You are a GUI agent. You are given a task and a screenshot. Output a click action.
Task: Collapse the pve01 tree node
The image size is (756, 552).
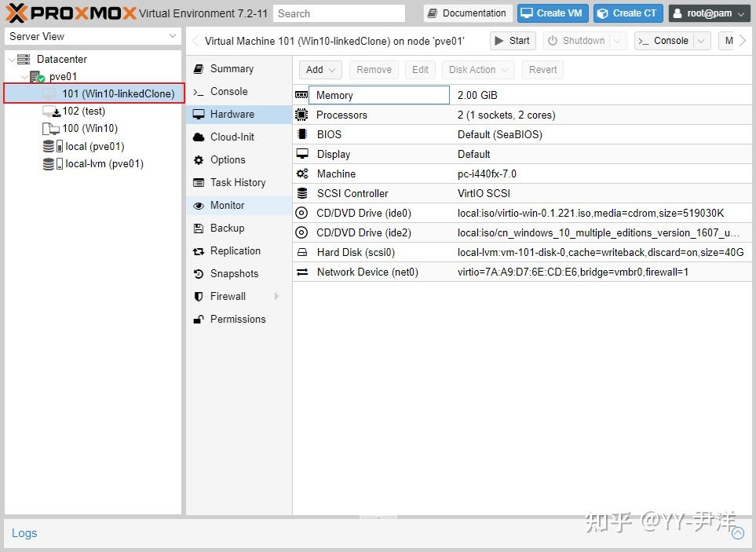tap(24, 77)
